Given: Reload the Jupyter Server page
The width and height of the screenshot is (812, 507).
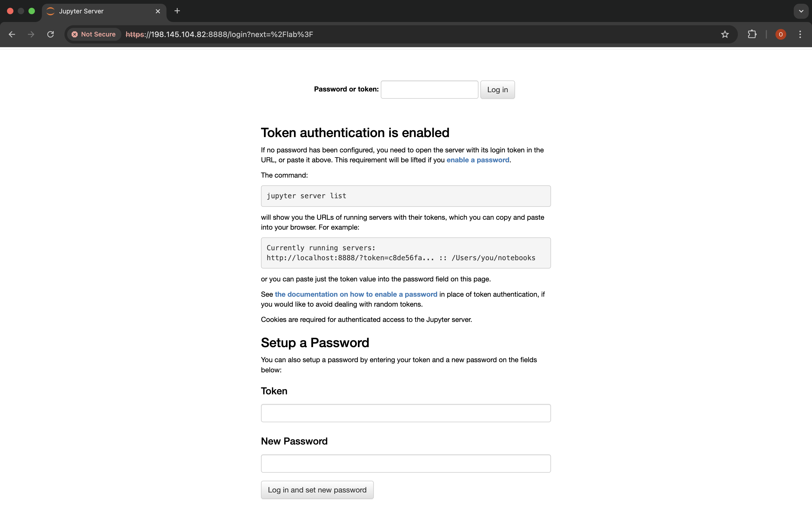Looking at the screenshot, I should [50, 34].
